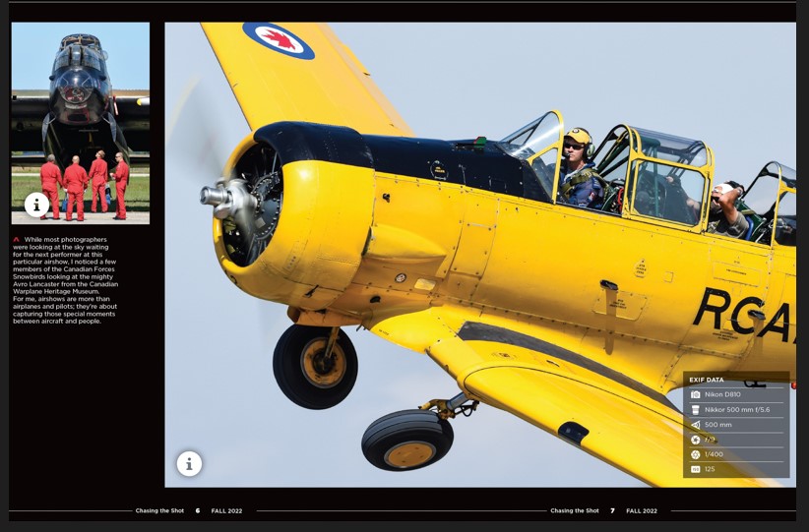The height and width of the screenshot is (532, 809).
Task: Click the aperture icon in the EXIF panel
Action: (x=695, y=440)
